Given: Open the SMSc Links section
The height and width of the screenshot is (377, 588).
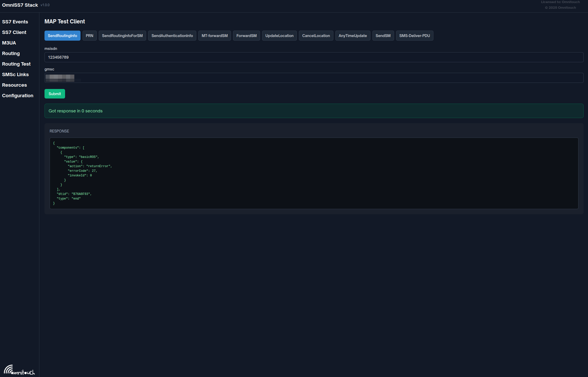Looking at the screenshot, I should (15, 75).
